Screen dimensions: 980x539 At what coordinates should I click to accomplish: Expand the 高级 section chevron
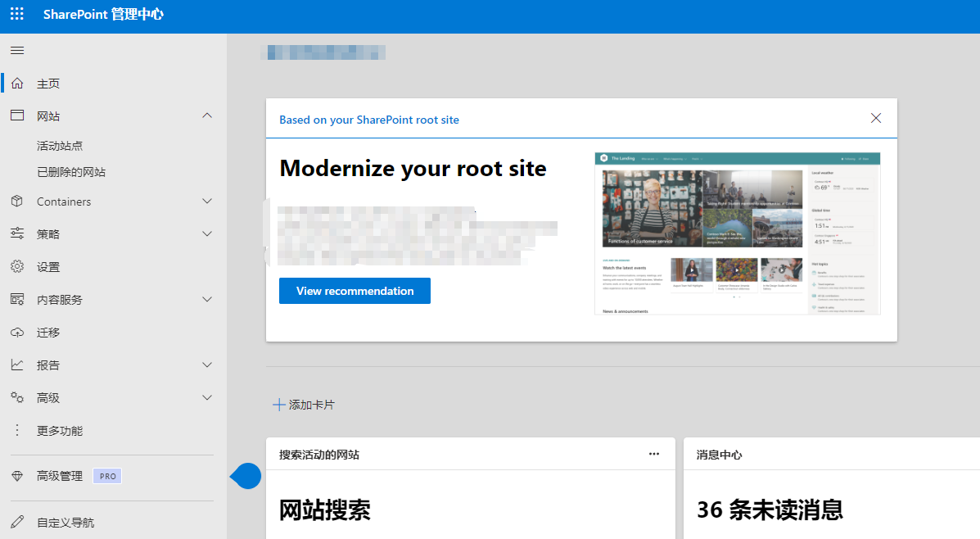[207, 398]
